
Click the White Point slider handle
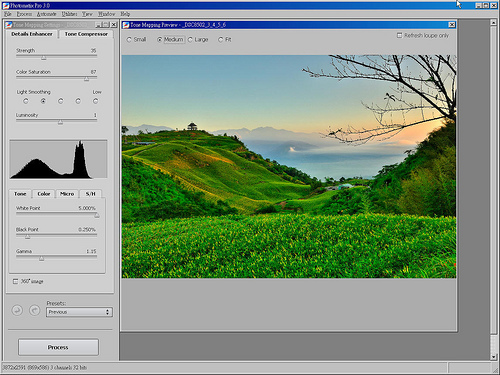click(97, 215)
